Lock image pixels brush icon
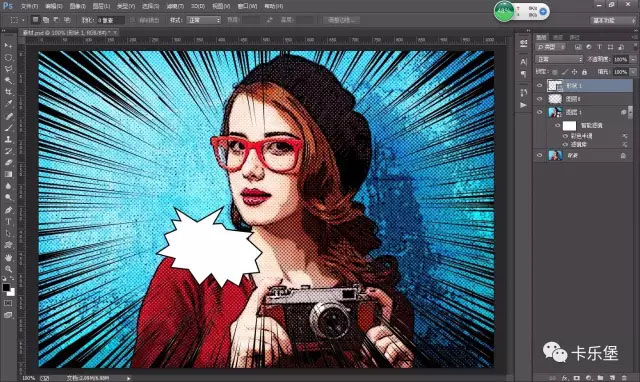640x382 pixels. pos(564,72)
